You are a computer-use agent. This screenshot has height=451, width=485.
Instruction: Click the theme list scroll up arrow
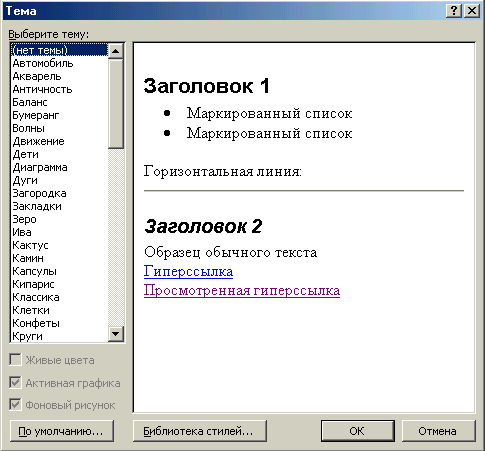pos(116,51)
